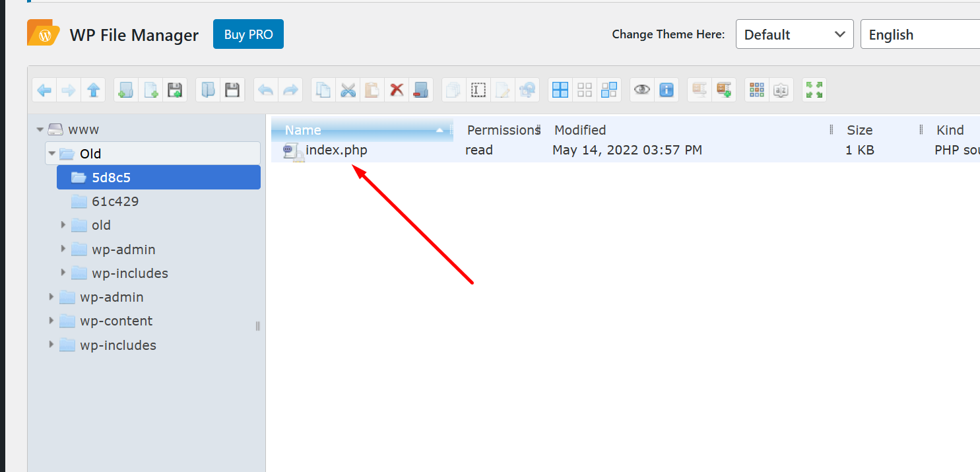Click the Buy PRO button

pos(248,34)
